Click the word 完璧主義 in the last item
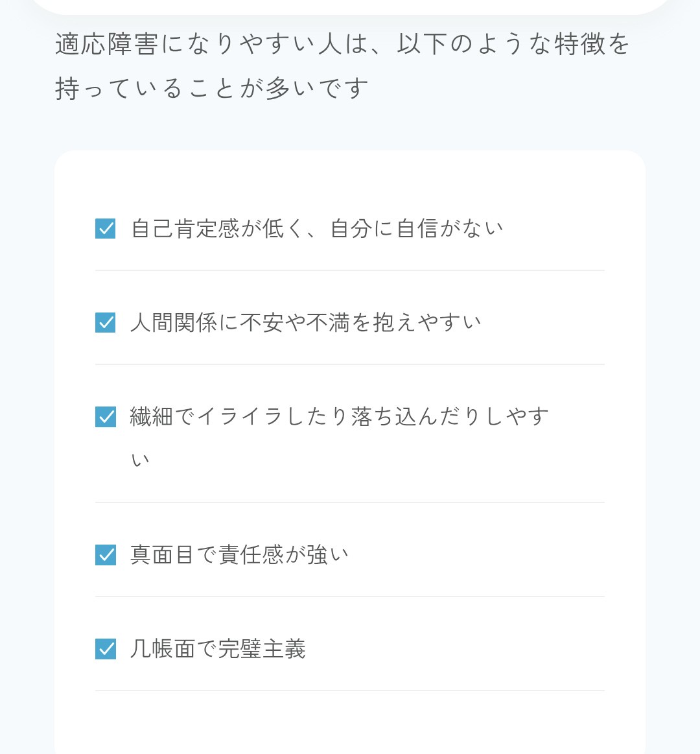 click(261, 649)
